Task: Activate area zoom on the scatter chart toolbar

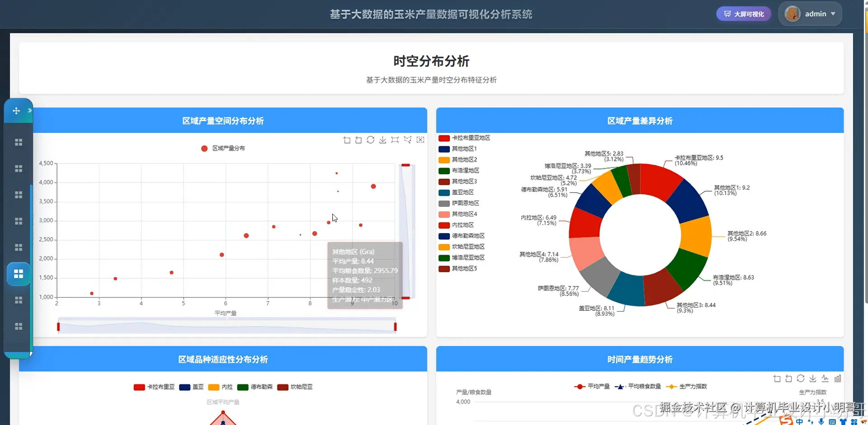Action: click(347, 140)
